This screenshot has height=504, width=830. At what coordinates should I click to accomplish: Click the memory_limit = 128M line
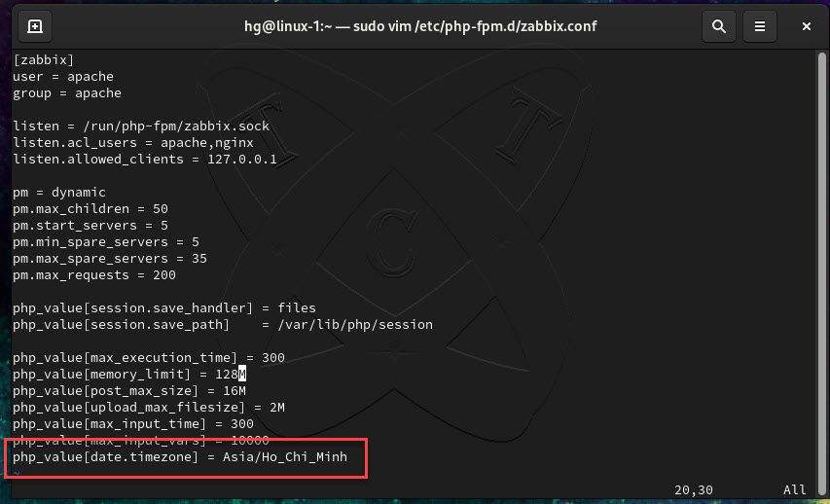pyautogui.click(x=129, y=375)
